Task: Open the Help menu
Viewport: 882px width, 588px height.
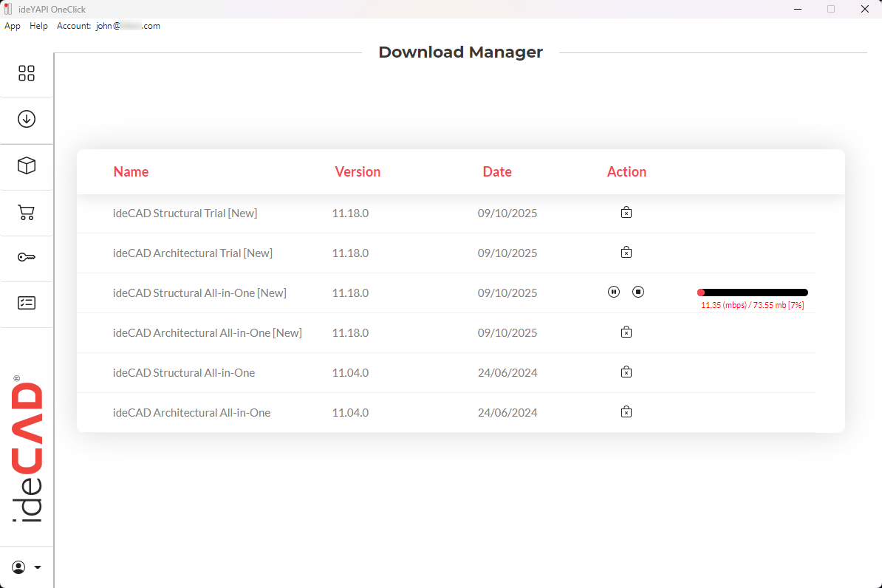Action: point(38,26)
